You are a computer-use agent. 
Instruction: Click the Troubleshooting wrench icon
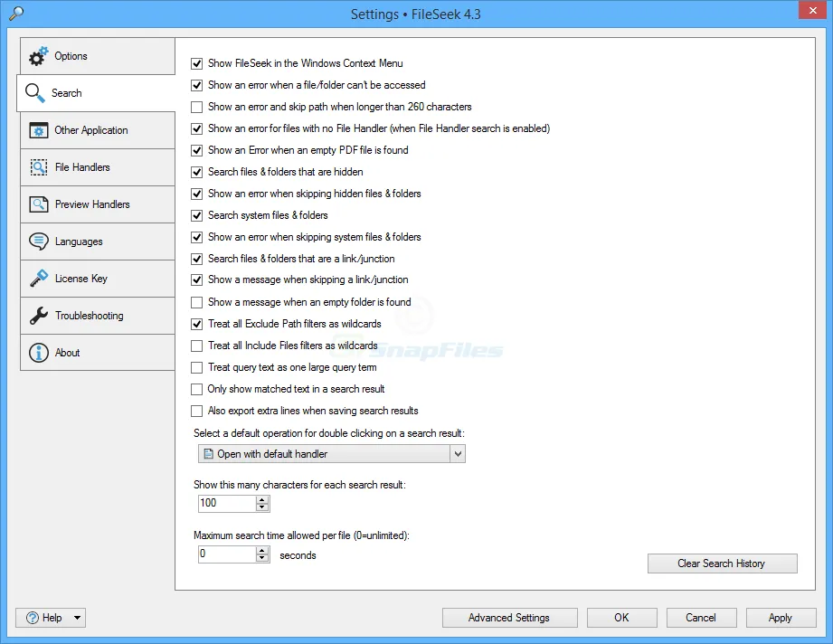(x=38, y=316)
